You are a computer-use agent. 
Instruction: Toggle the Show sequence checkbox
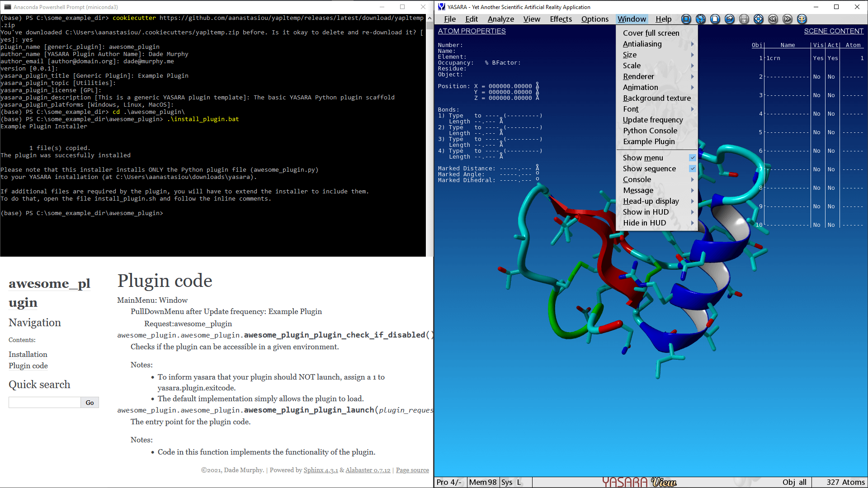(x=692, y=169)
